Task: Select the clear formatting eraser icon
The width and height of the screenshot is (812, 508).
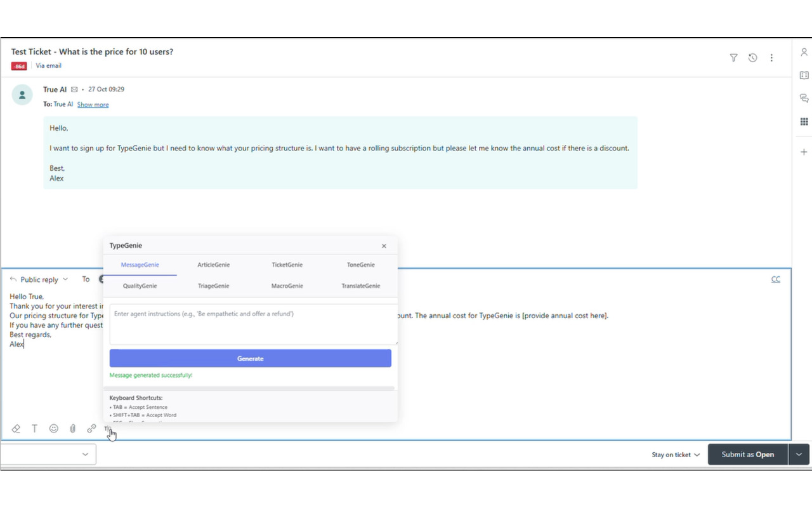Action: click(16, 429)
